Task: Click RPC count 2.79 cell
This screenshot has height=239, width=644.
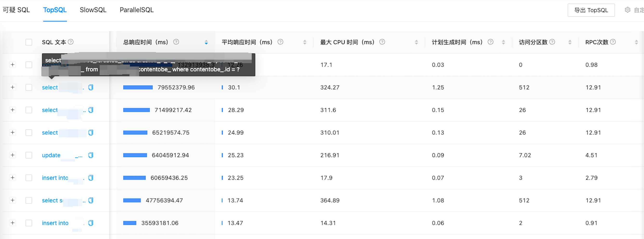Action: point(591,178)
